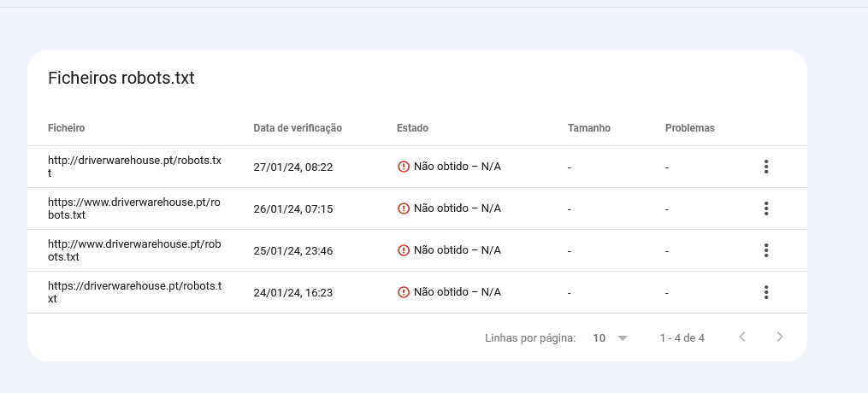
Task: Click the error icon on 25/01/24 row
Action: (x=404, y=250)
